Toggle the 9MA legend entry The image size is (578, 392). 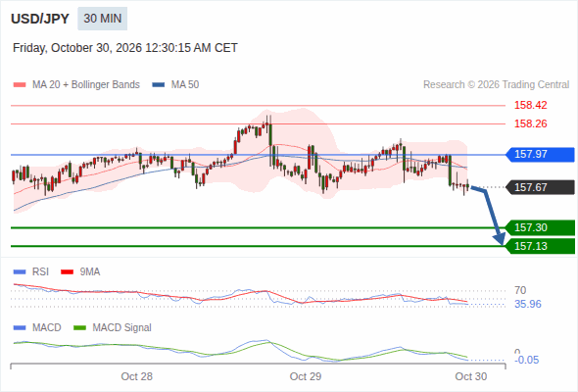(80, 271)
